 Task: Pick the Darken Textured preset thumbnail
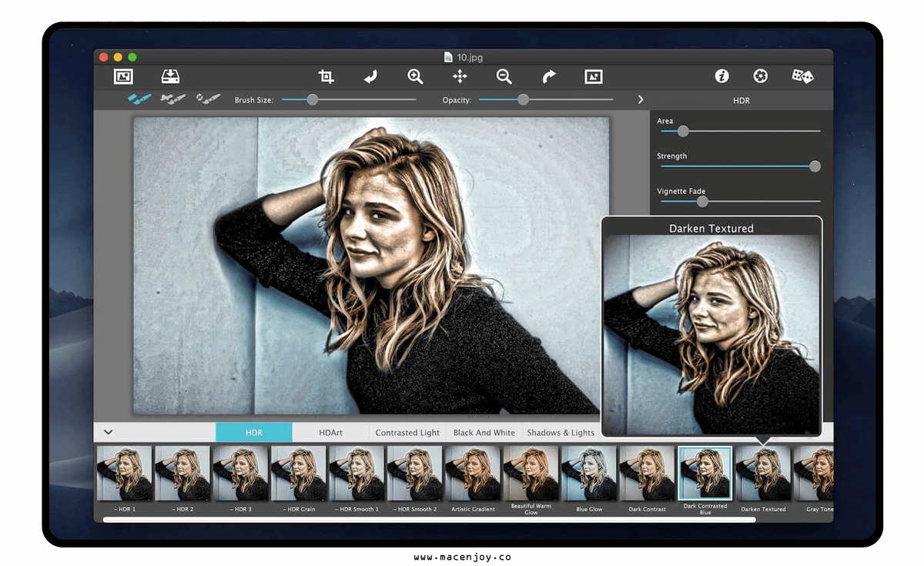click(763, 474)
